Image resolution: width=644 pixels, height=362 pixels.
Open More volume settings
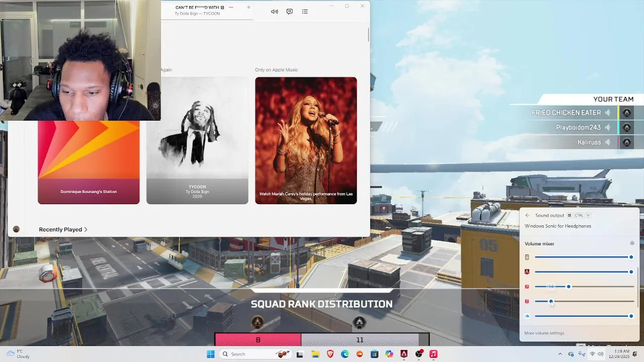click(x=544, y=333)
